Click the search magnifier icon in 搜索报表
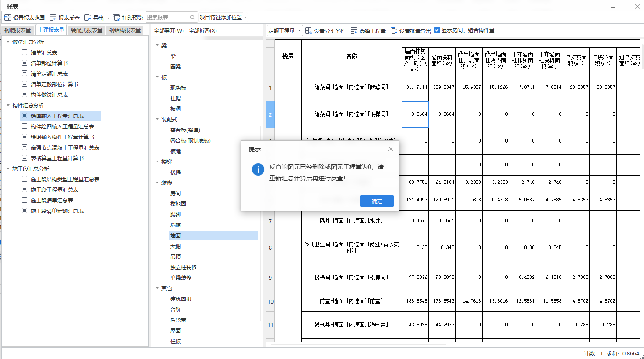 coord(192,18)
